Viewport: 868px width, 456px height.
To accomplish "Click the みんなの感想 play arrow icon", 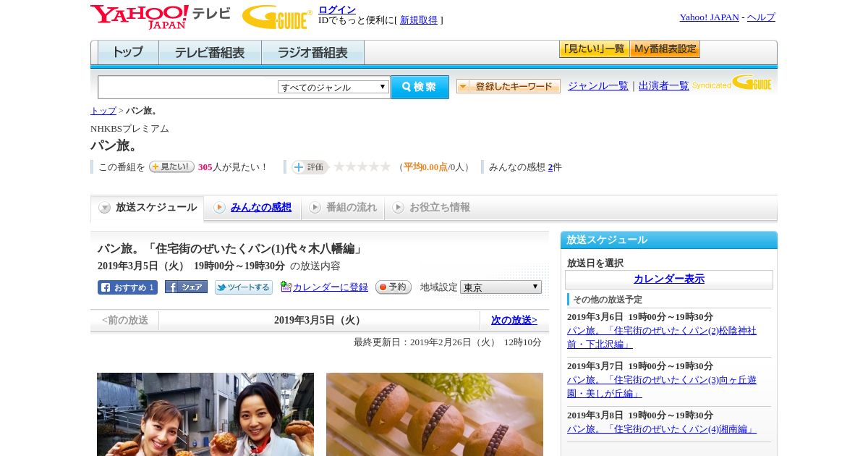I will (219, 208).
